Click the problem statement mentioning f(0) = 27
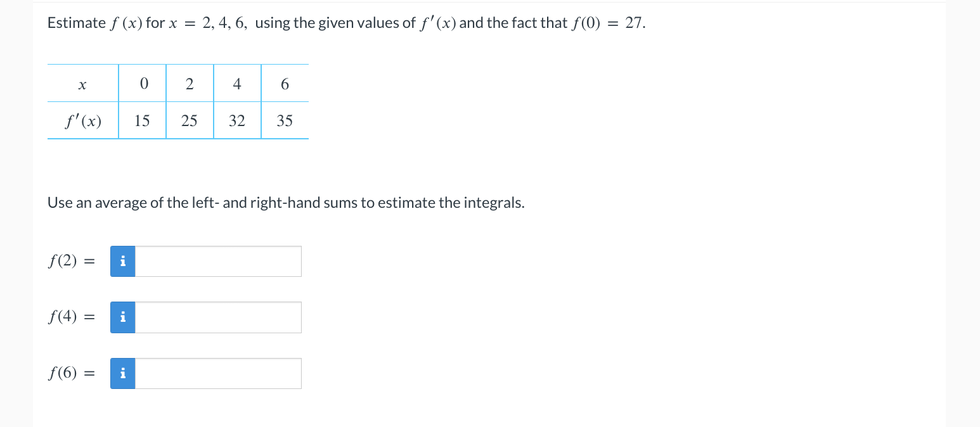Viewport: 980px width, 427px height. 346,22
